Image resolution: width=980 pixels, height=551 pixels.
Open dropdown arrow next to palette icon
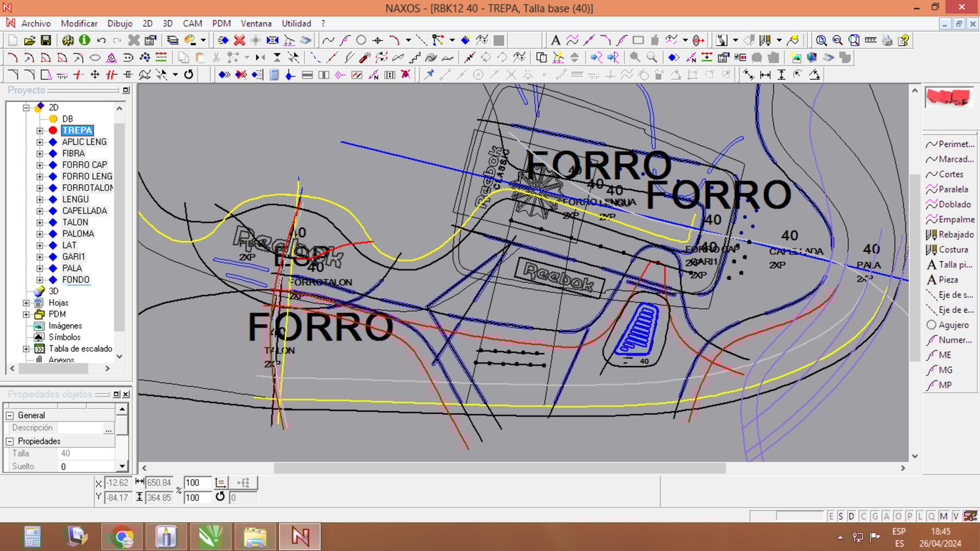(x=203, y=40)
